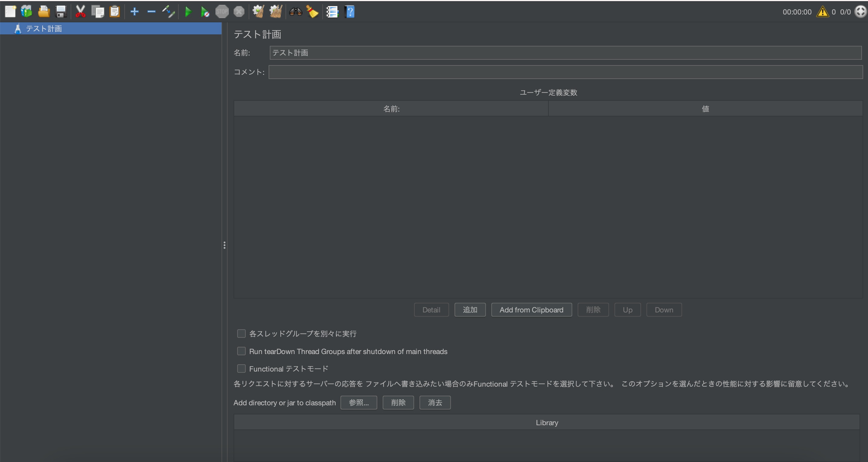
Task: Toggle the splitter handle between panels
Action: coord(225,245)
